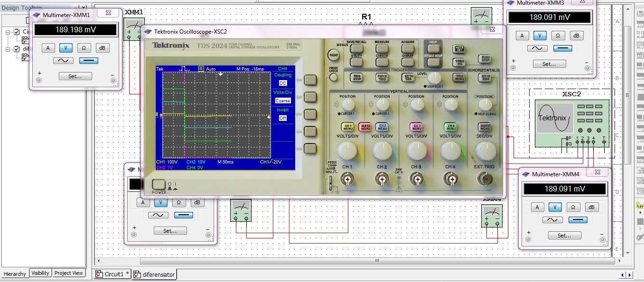Switch Multimeter-XMM3 to AC sine mode
Viewport: 644px width, 282px height.
pos(537,48)
